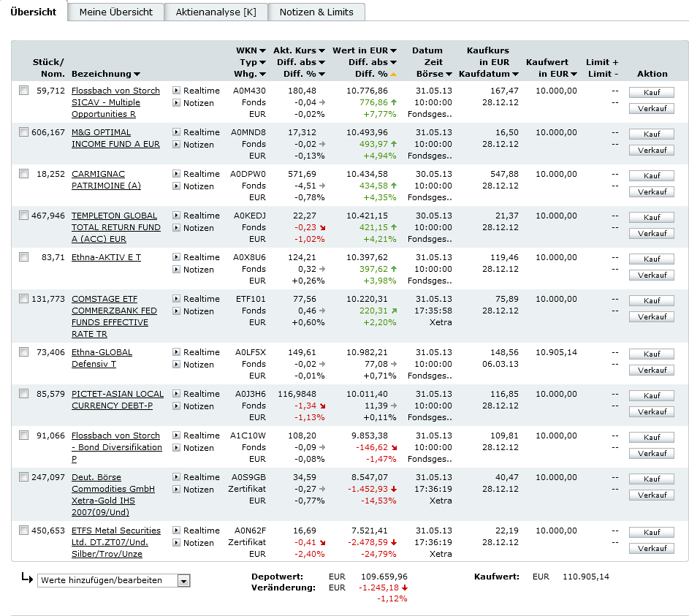Click Notizen arrow icon for Templeton Global row
Screen dimensions: 689x616
[176, 227]
